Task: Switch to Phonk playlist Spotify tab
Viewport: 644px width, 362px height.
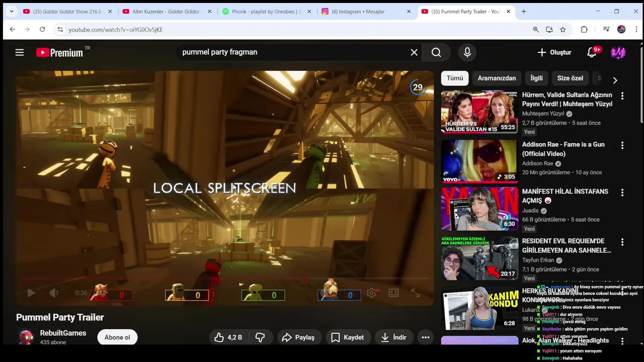Action: point(267,11)
